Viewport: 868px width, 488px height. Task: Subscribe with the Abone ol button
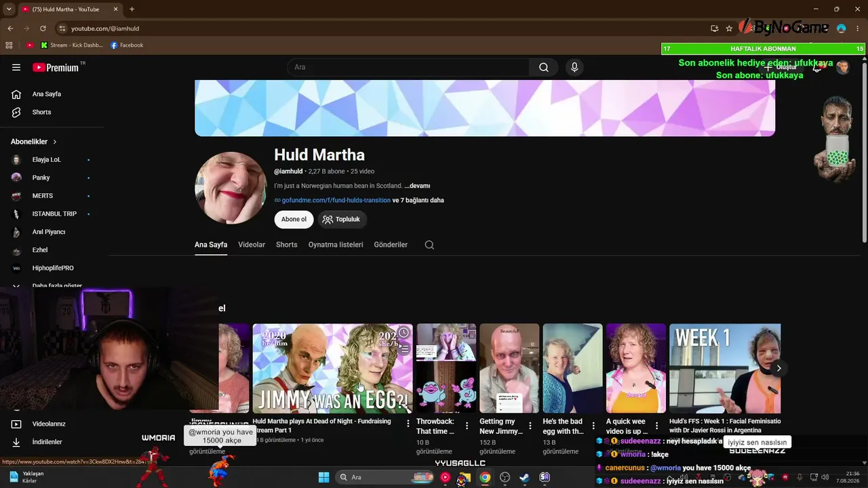coord(294,220)
